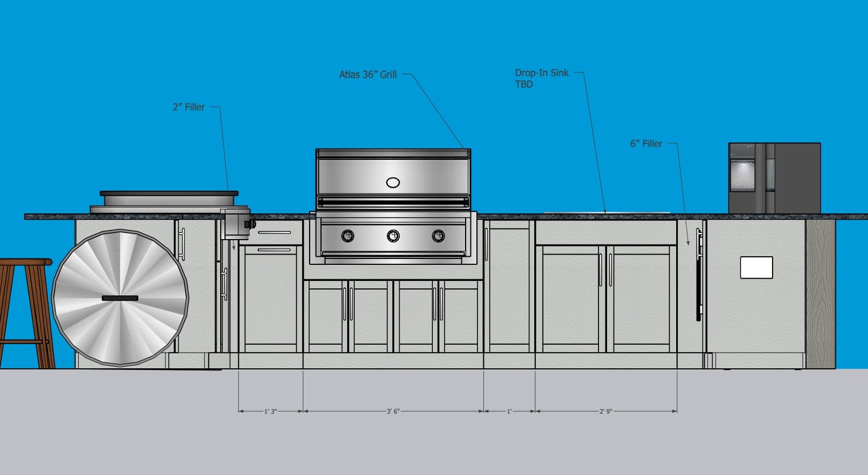
Task: Click the "6" Filler" callout label
Action: [646, 144]
